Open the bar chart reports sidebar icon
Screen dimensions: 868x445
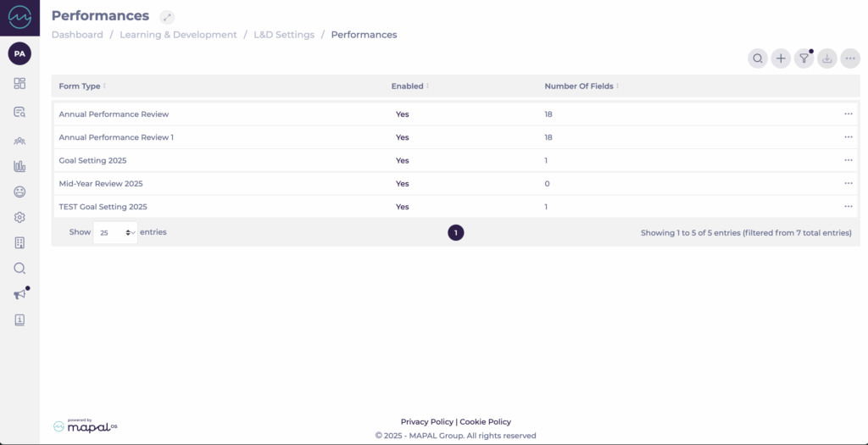19,167
